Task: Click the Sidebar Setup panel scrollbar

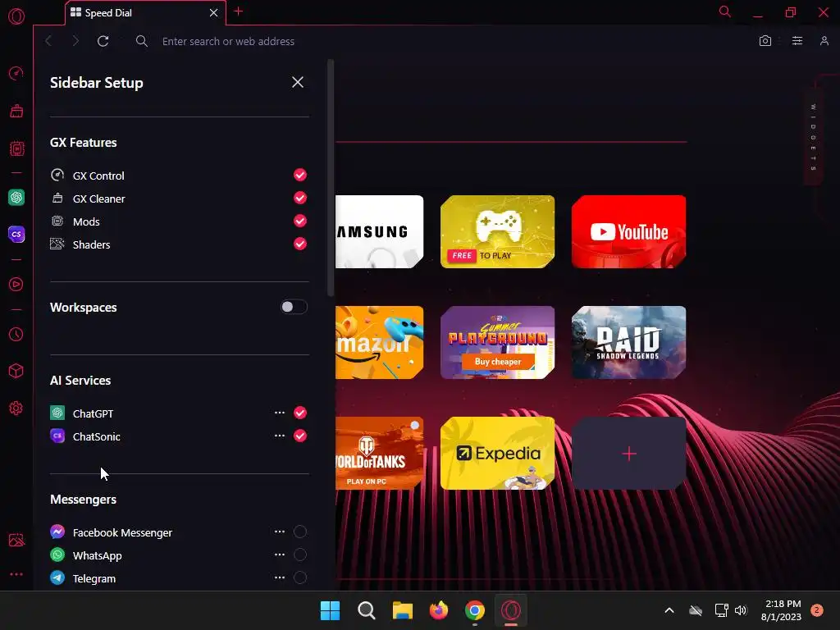Action: click(331, 178)
